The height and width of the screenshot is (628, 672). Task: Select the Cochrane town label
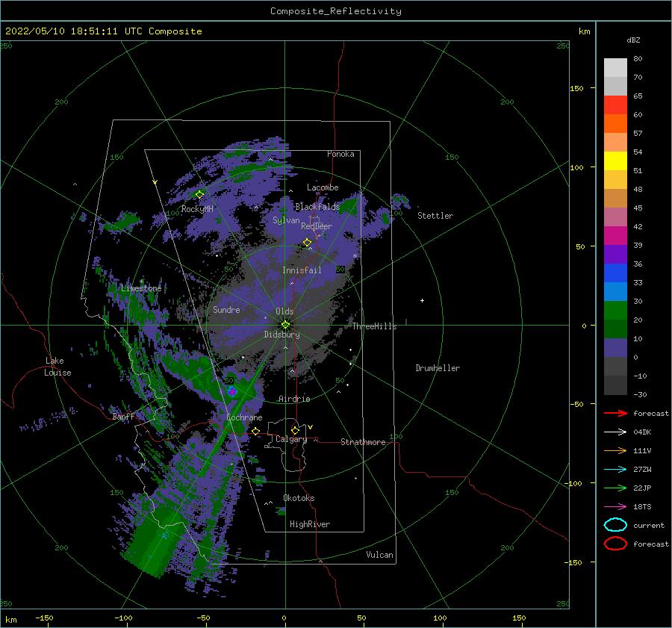[244, 417]
